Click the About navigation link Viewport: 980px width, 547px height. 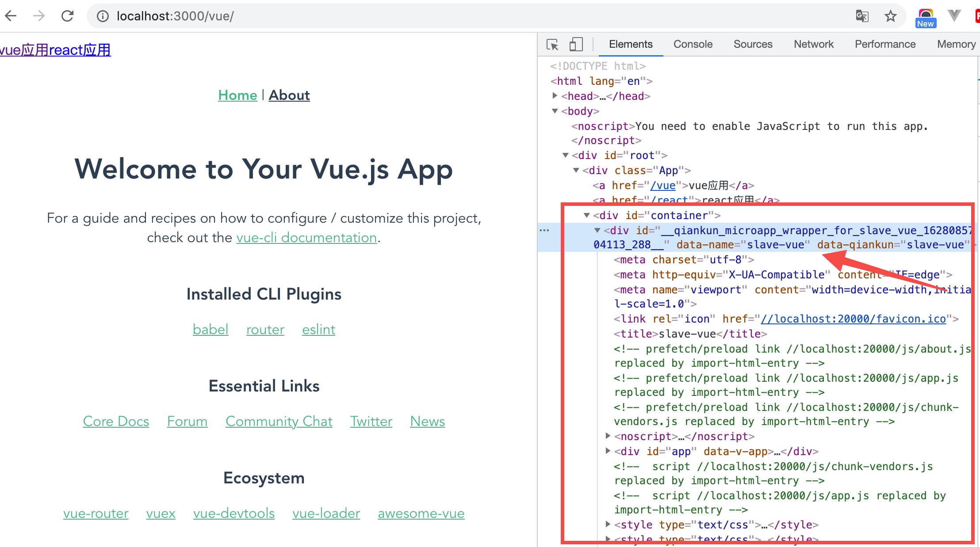click(289, 95)
